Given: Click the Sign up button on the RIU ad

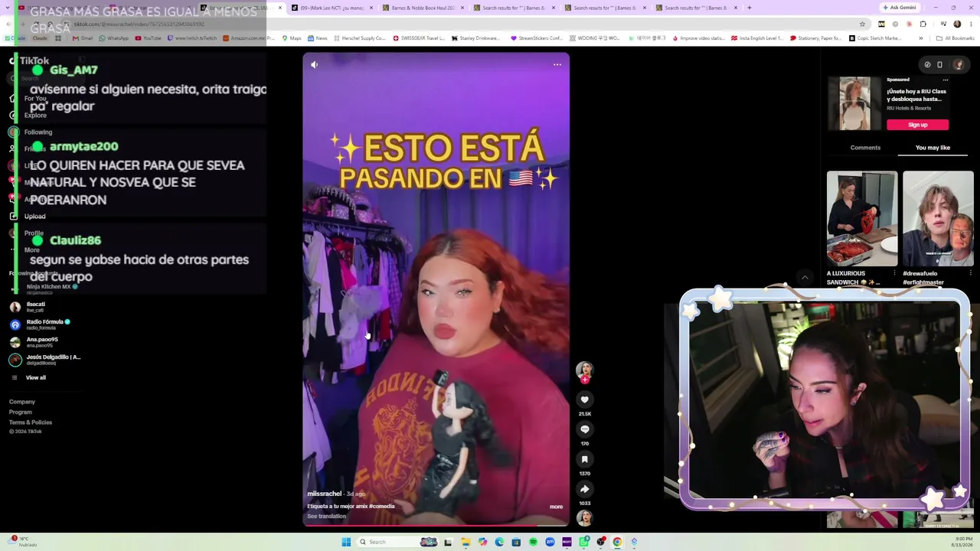Looking at the screenshot, I should click(917, 125).
